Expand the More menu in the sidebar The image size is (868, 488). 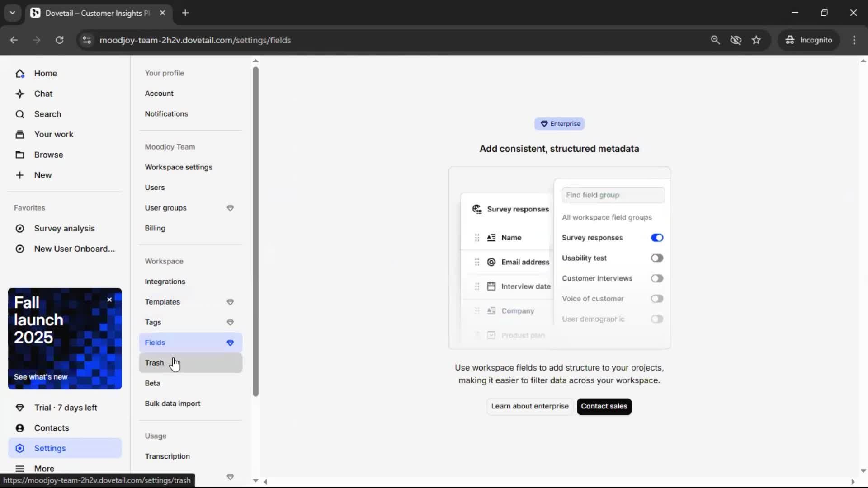[20, 469]
